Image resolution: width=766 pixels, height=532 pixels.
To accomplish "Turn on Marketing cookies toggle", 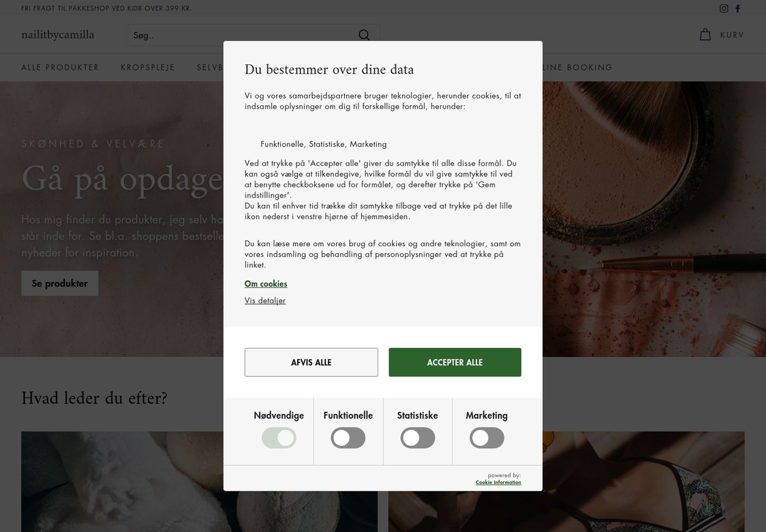I will [487, 438].
